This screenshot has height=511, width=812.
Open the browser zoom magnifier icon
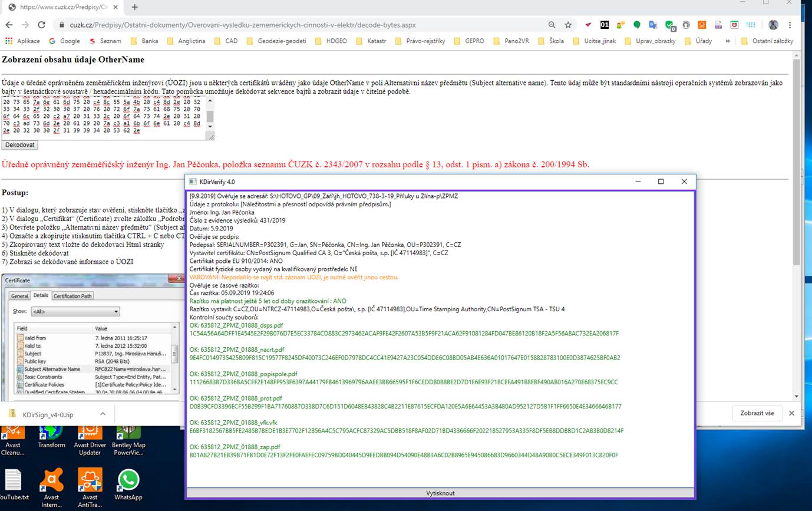552,25
